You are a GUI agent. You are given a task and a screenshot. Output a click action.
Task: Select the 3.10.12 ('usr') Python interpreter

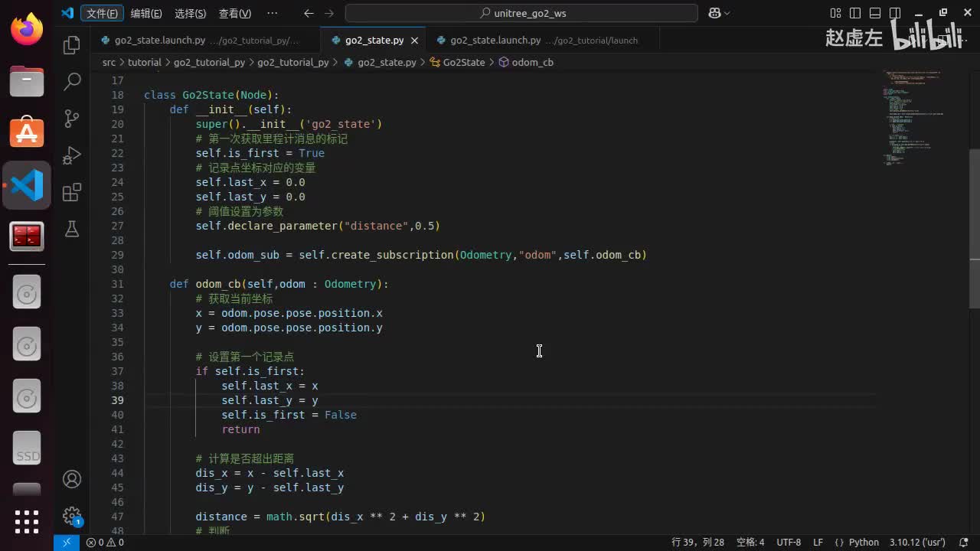pyautogui.click(x=917, y=543)
